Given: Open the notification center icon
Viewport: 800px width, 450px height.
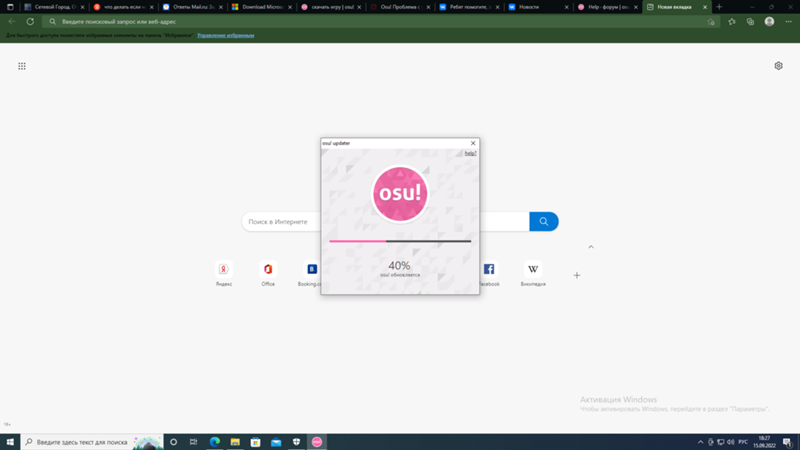Looking at the screenshot, I should (x=788, y=442).
